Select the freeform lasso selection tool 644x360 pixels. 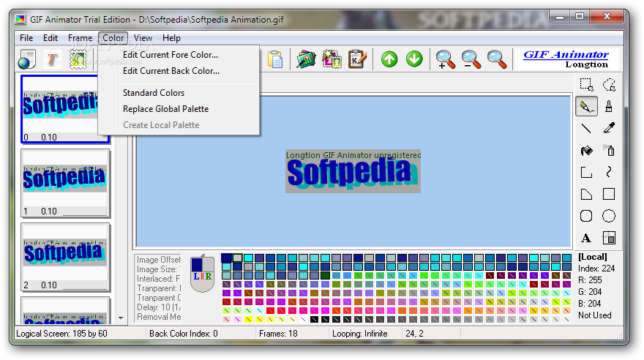point(609,85)
